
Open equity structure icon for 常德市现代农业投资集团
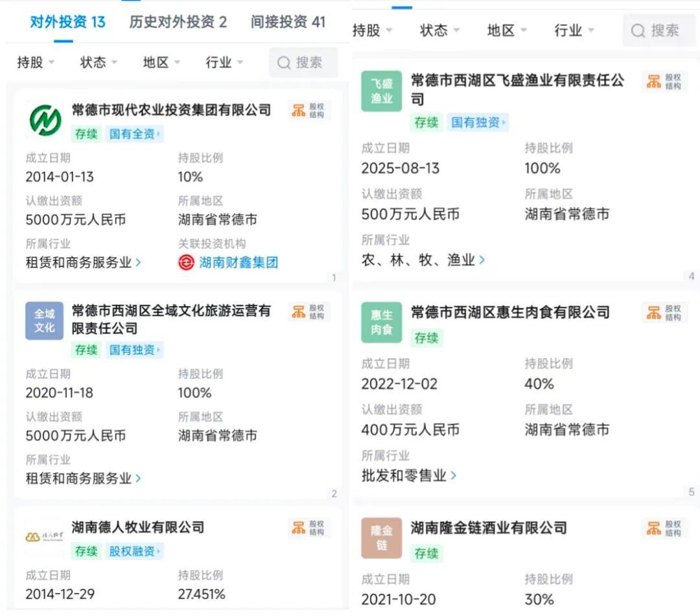click(x=309, y=110)
